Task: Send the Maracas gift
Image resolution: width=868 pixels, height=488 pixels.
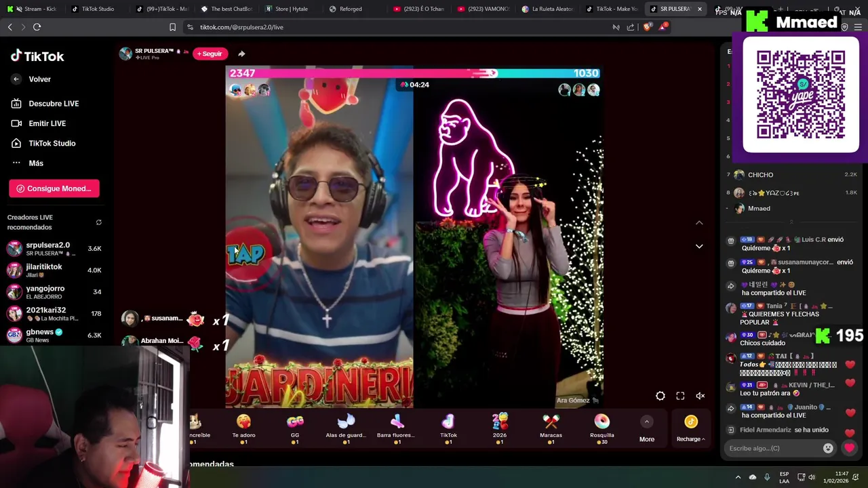Action: click(x=551, y=429)
